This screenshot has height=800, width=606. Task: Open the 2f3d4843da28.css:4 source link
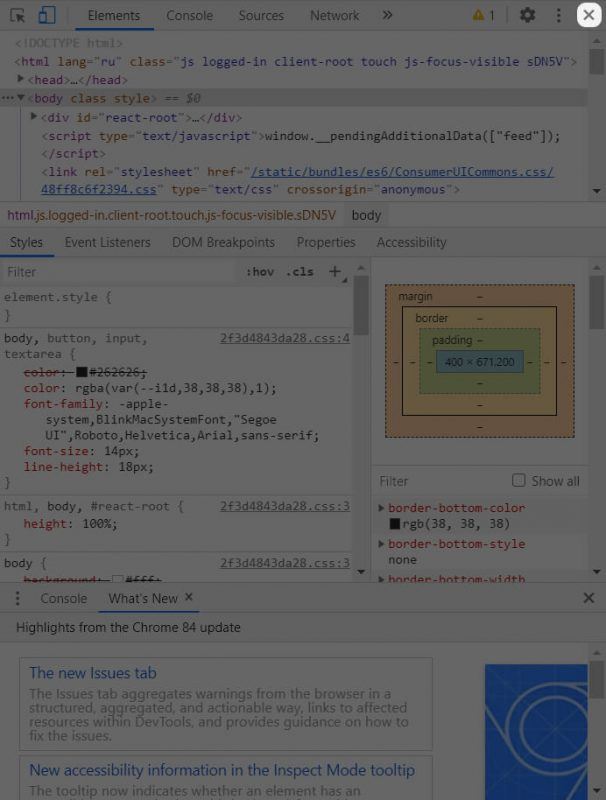click(x=285, y=338)
